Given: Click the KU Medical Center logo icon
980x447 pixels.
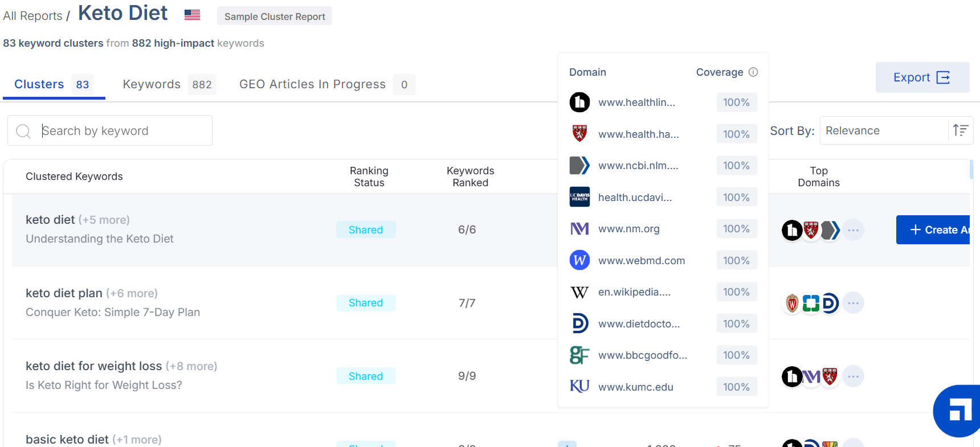Looking at the screenshot, I should click(579, 387).
